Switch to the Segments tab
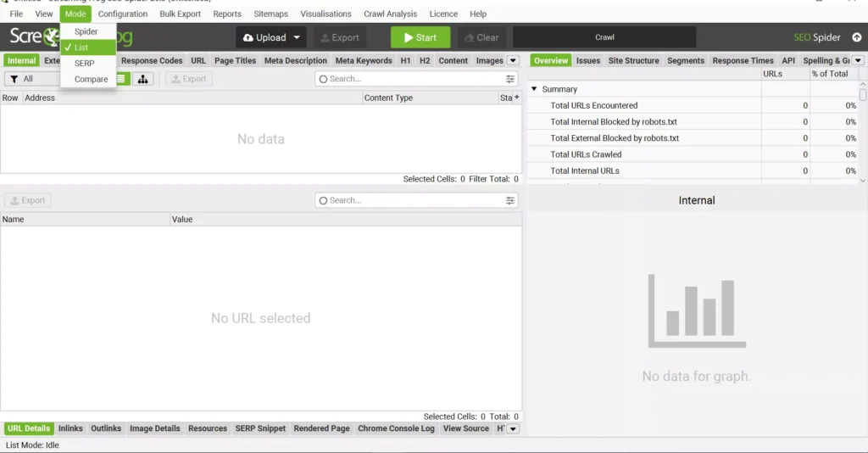This screenshot has height=453, width=868. [685, 60]
